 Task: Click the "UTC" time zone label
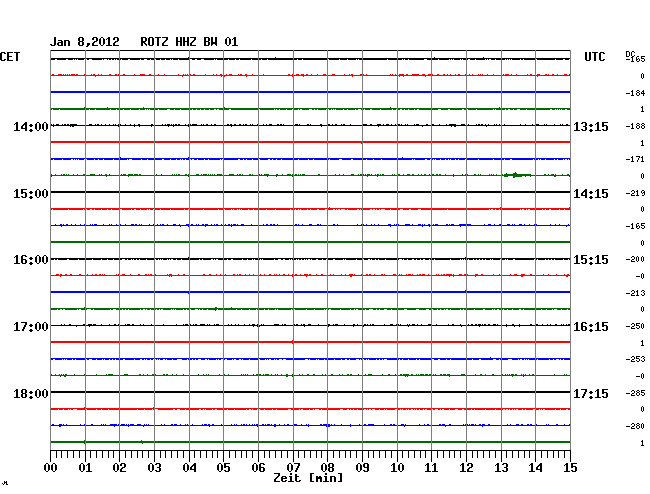[594, 57]
